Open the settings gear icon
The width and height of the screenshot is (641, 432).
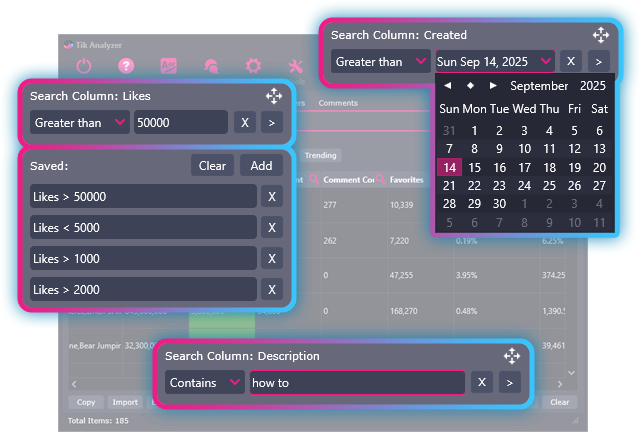pyautogui.click(x=253, y=67)
